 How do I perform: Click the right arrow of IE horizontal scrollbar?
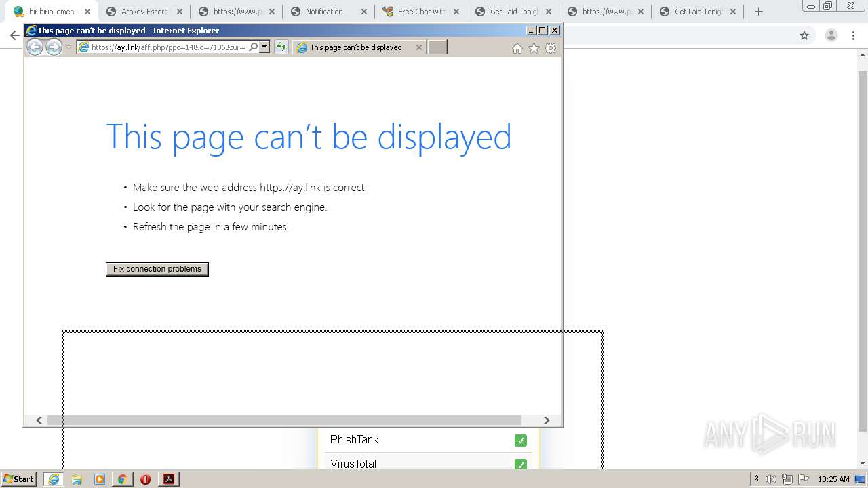(547, 420)
